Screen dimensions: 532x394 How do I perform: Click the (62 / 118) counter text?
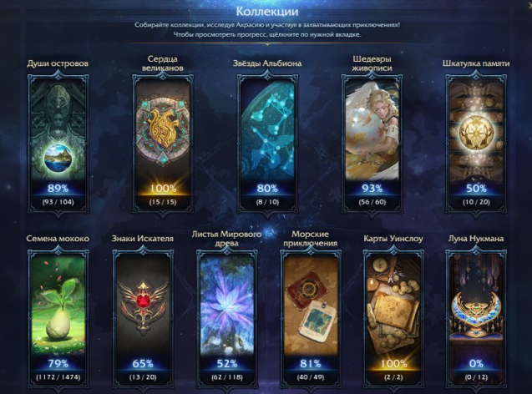tap(227, 377)
